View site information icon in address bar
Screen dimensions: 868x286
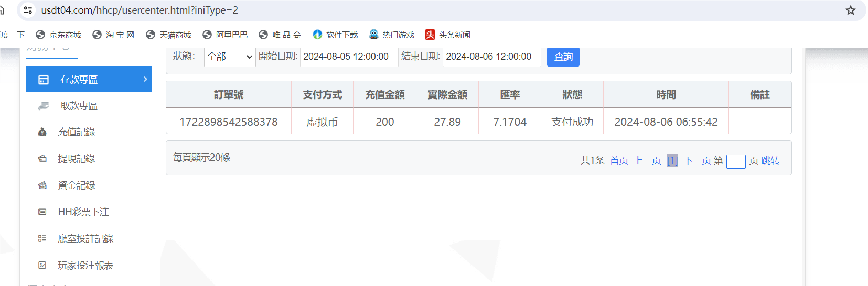[28, 10]
